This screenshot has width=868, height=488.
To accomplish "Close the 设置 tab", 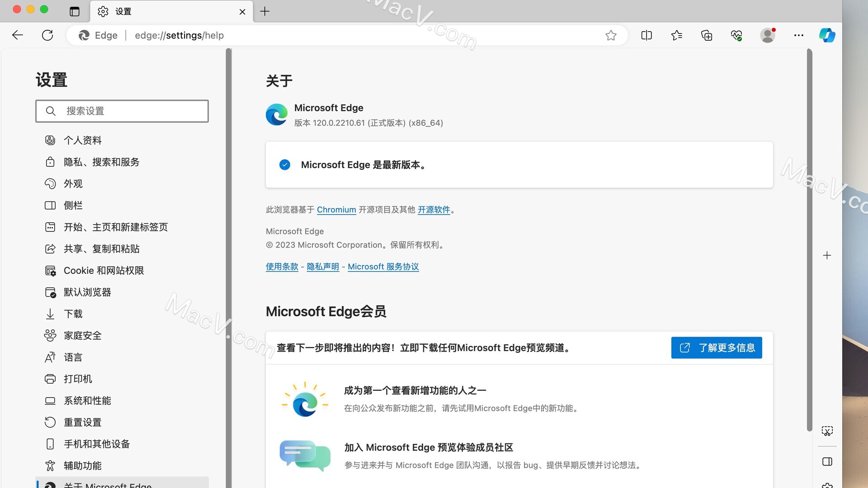I will point(242,12).
